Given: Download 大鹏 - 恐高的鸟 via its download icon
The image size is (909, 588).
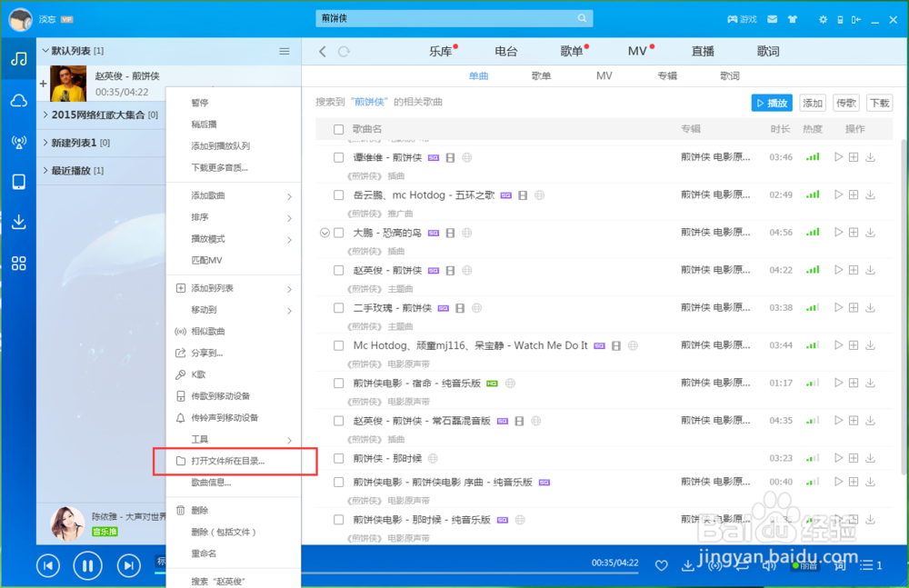Looking at the screenshot, I should (870, 233).
